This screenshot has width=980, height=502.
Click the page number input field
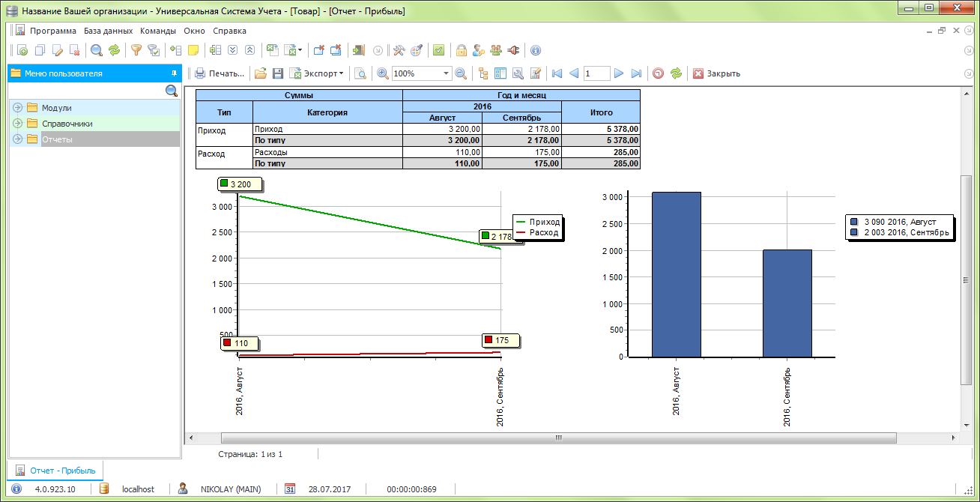pyautogui.click(x=596, y=73)
